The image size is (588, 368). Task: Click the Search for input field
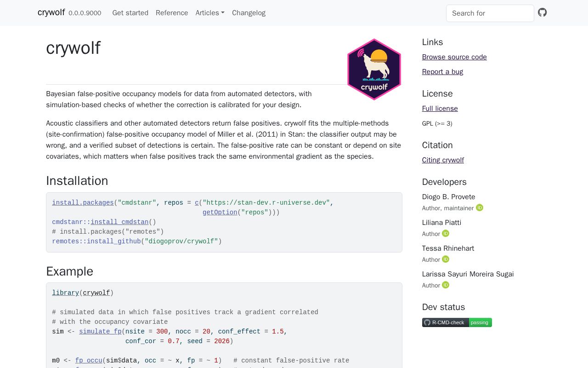(x=490, y=13)
